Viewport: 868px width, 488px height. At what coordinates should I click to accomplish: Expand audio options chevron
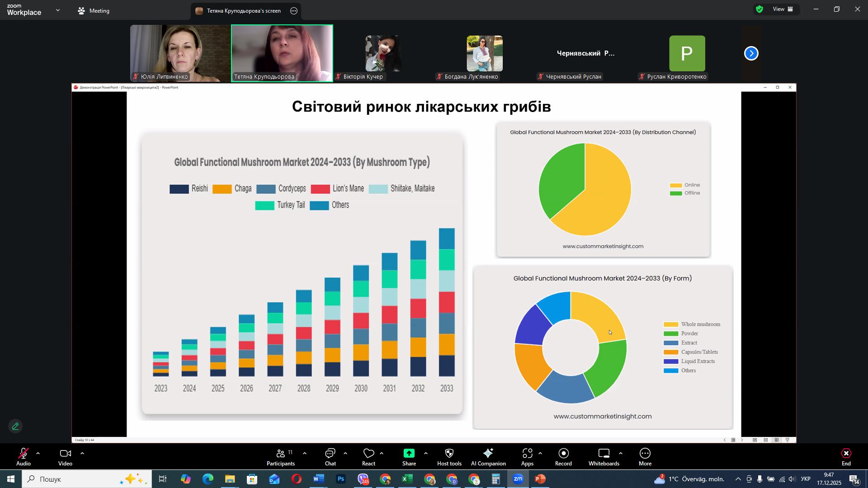(38, 453)
